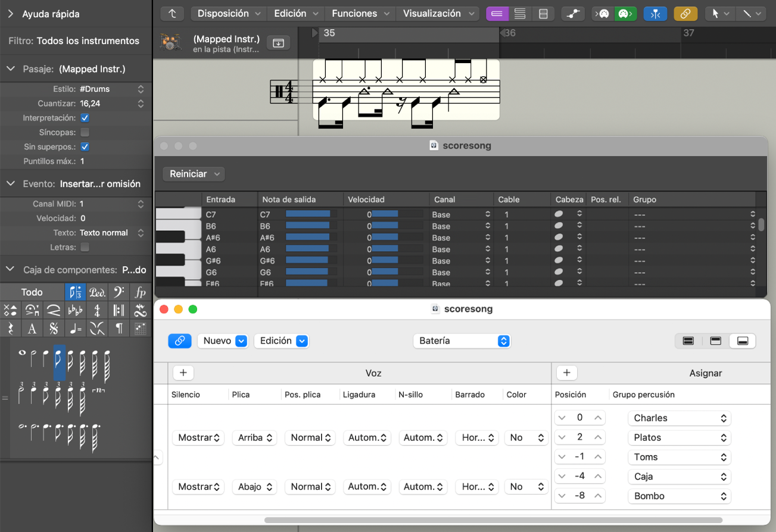Open the Batería staff style dropdown
Viewport: 776px width, 532px height.
point(462,341)
